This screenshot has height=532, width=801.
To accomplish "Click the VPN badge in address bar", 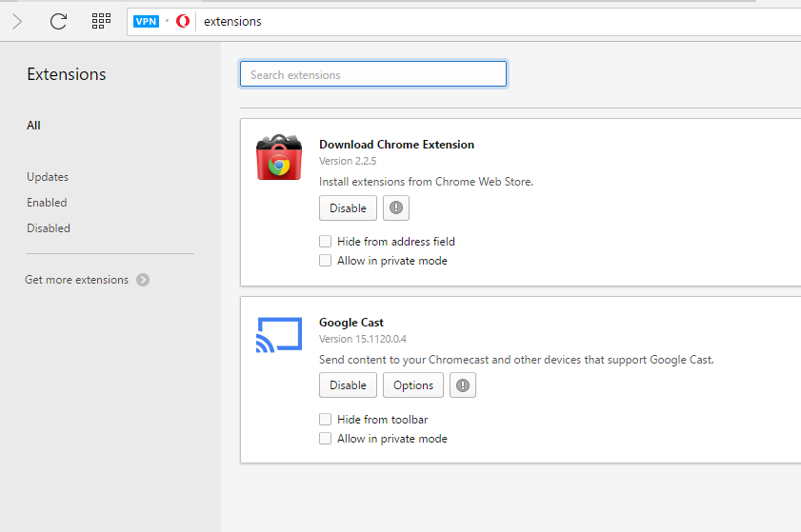I will pos(146,22).
